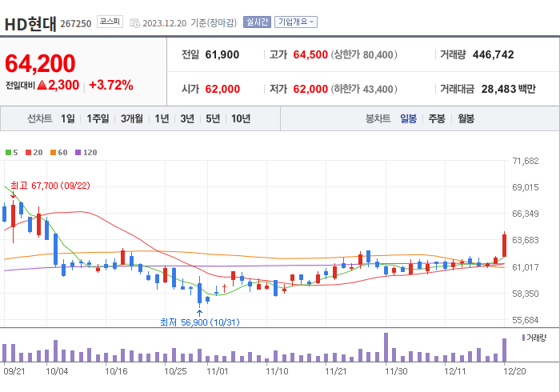Select the 1년 line chart tab
560x392 pixels.
162,118
